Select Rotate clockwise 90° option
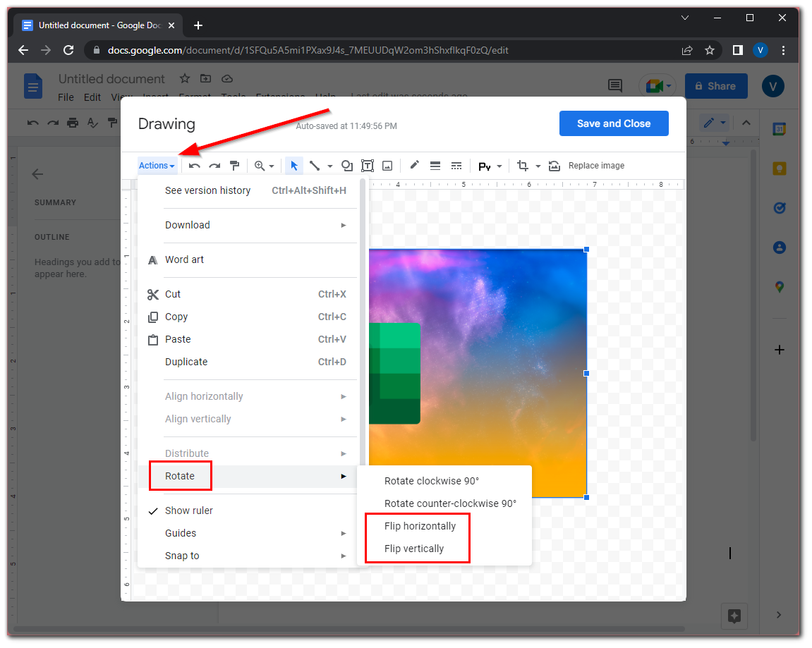Viewport: 812px width, 648px height. tap(430, 480)
